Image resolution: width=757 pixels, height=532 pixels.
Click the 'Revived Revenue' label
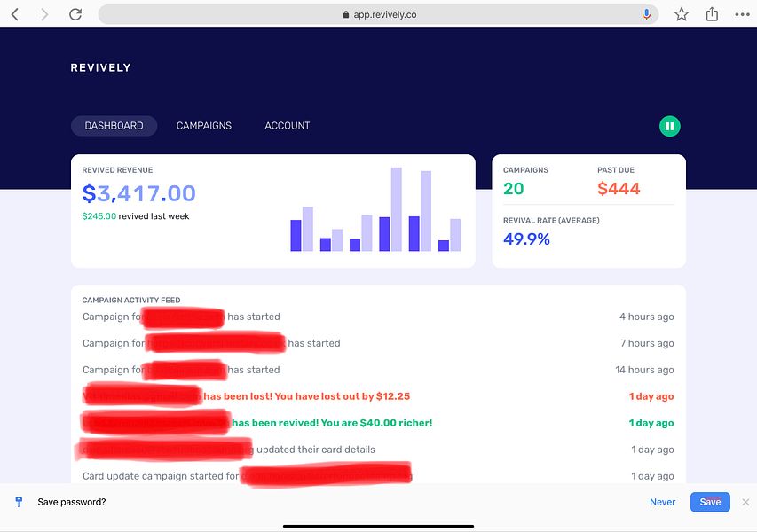pos(117,170)
